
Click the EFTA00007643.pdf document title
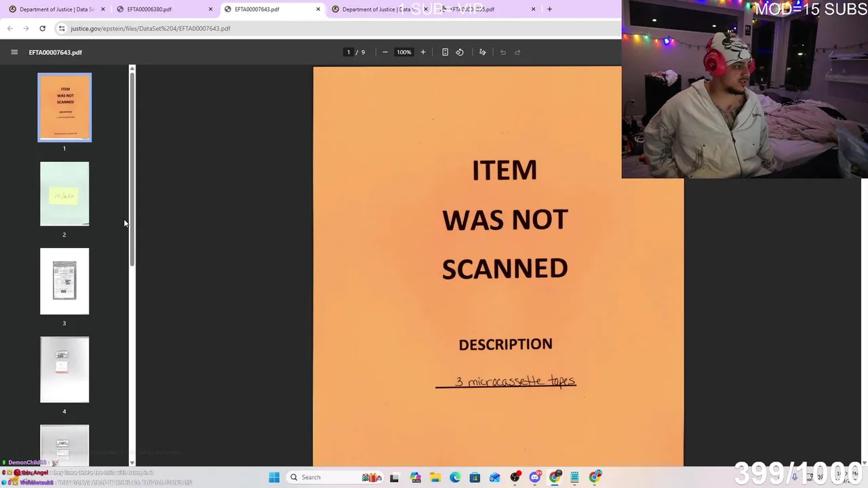(x=56, y=52)
